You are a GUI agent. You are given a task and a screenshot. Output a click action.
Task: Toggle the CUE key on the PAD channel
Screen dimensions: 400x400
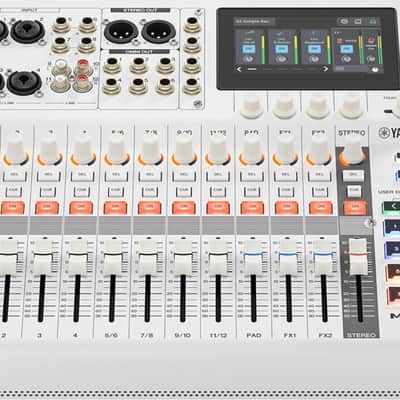tap(252, 191)
